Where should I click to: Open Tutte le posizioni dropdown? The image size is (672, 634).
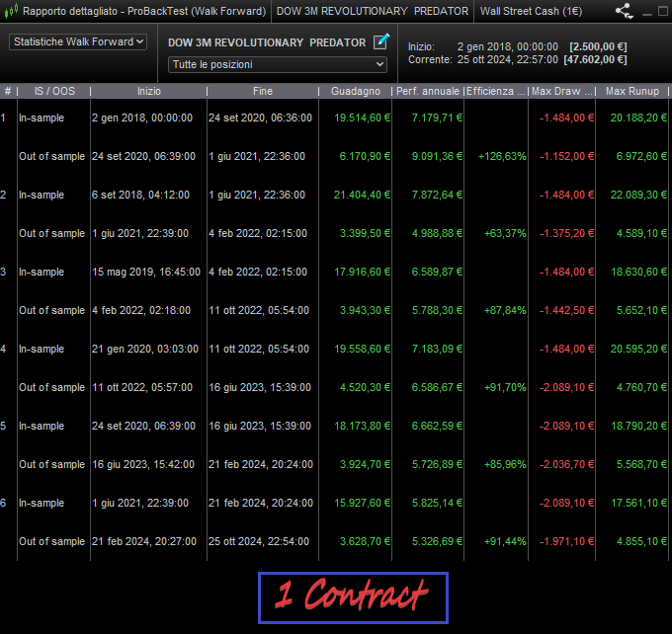click(x=278, y=65)
